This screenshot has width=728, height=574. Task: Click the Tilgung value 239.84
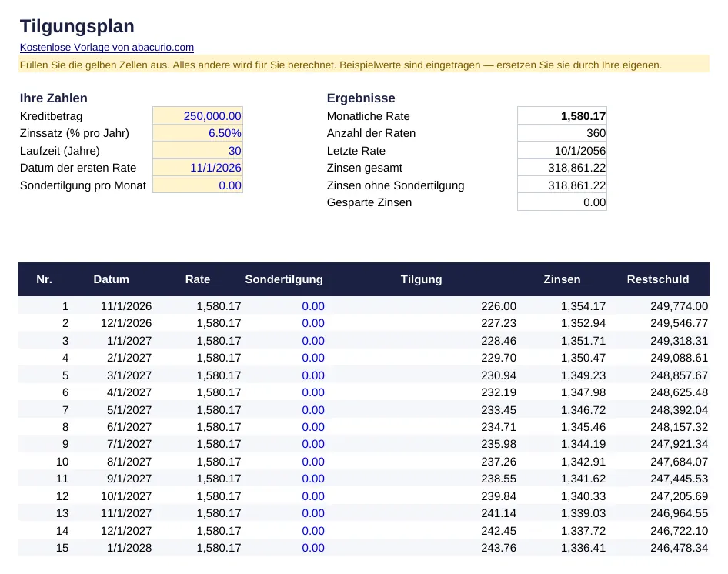click(499, 496)
